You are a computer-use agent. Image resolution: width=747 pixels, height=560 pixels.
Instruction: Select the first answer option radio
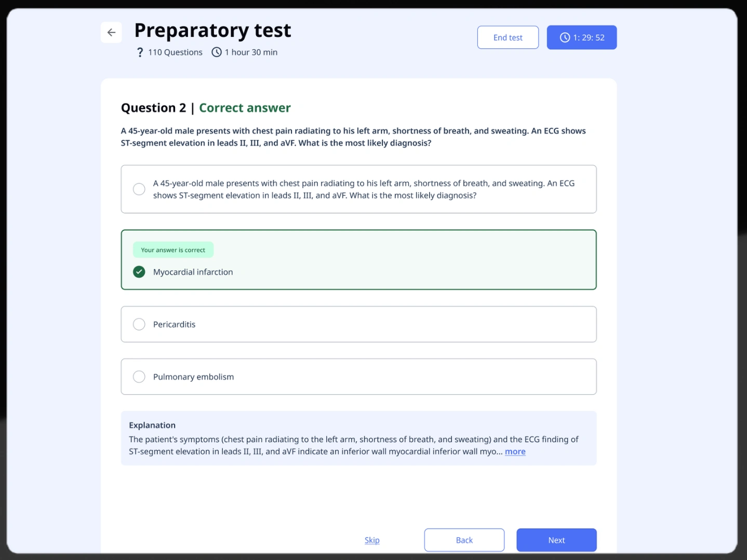[139, 189]
